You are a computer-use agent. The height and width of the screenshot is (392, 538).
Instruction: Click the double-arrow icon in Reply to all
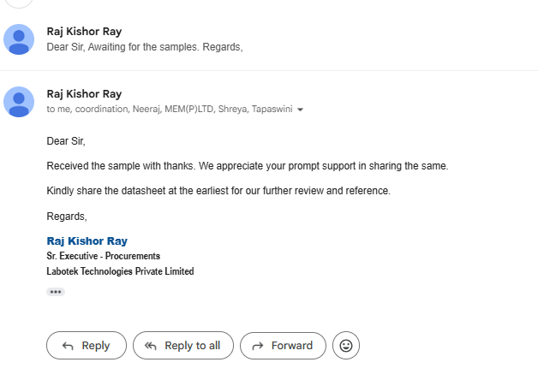point(150,346)
